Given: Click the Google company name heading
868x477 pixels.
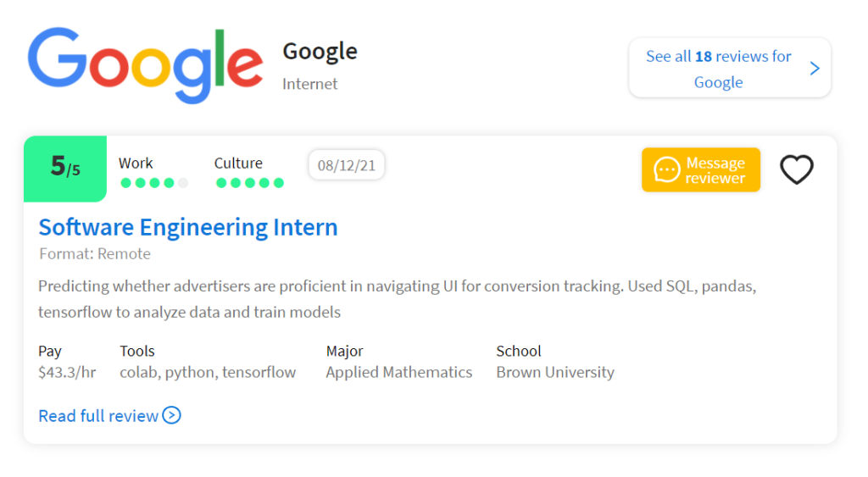Looking at the screenshot, I should tap(320, 52).
